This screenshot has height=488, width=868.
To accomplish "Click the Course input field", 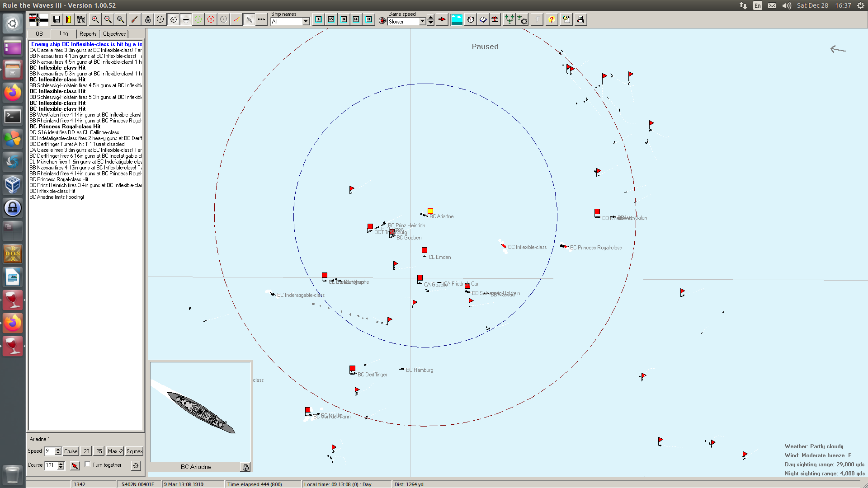I will pos(51,465).
